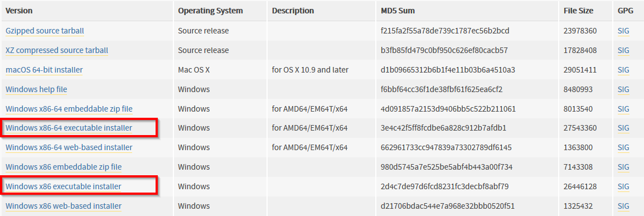Open Windows x86 embeddable zip file link

click(x=63, y=167)
